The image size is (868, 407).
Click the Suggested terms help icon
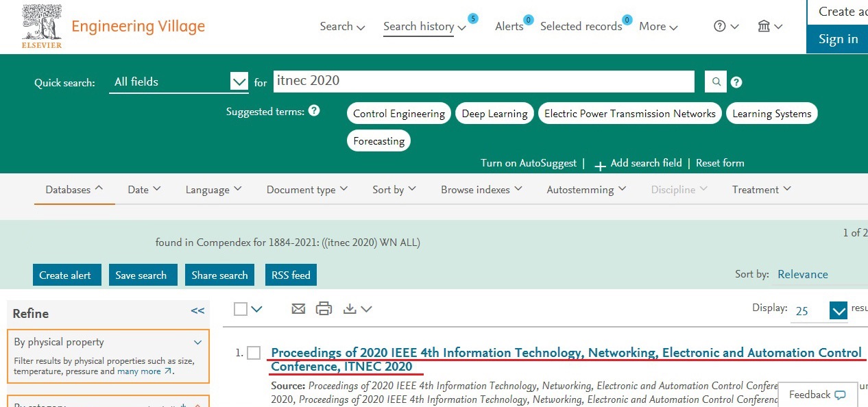tap(314, 110)
